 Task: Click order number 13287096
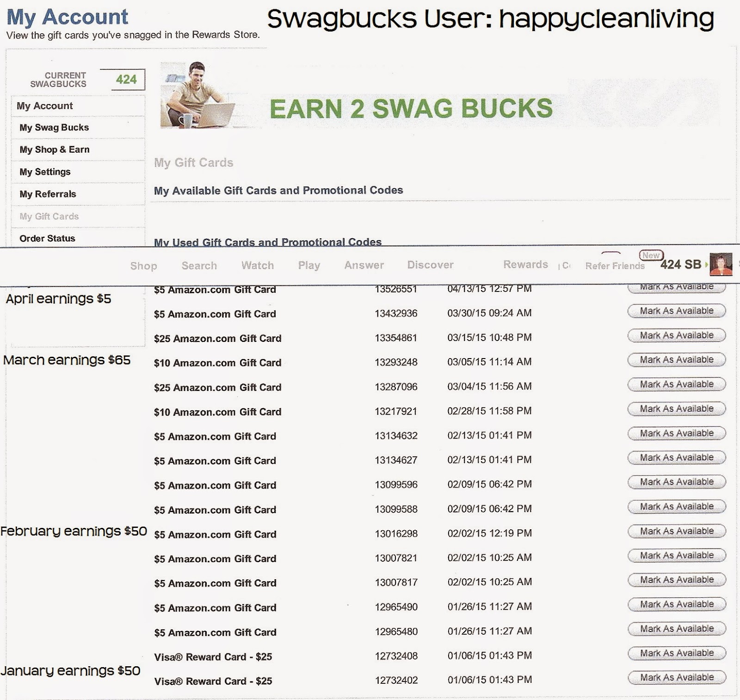click(x=396, y=387)
